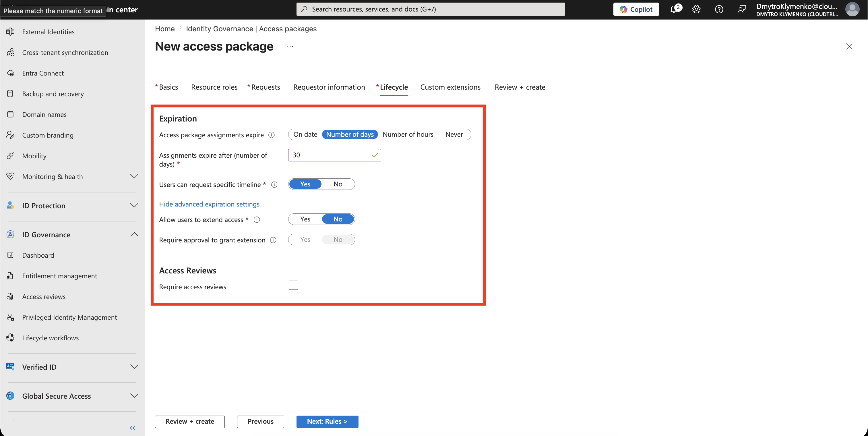Click Hide advanced expiration settings link
The image size is (868, 436).
click(209, 204)
